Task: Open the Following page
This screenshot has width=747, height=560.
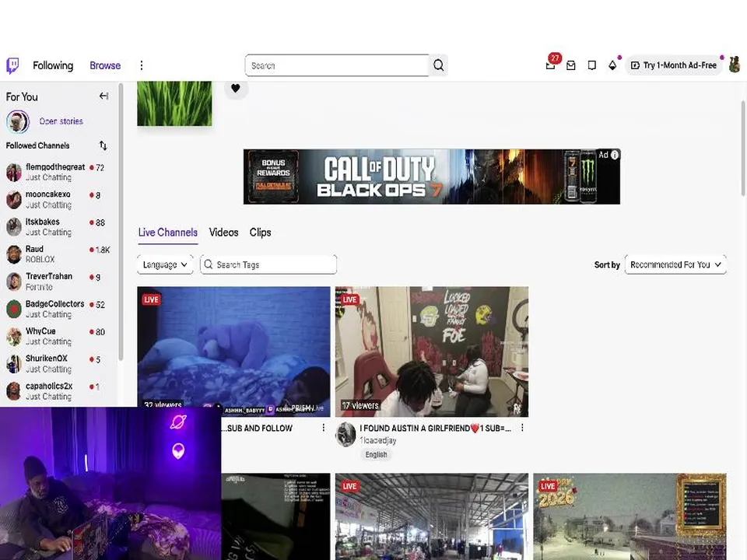Action: click(53, 65)
